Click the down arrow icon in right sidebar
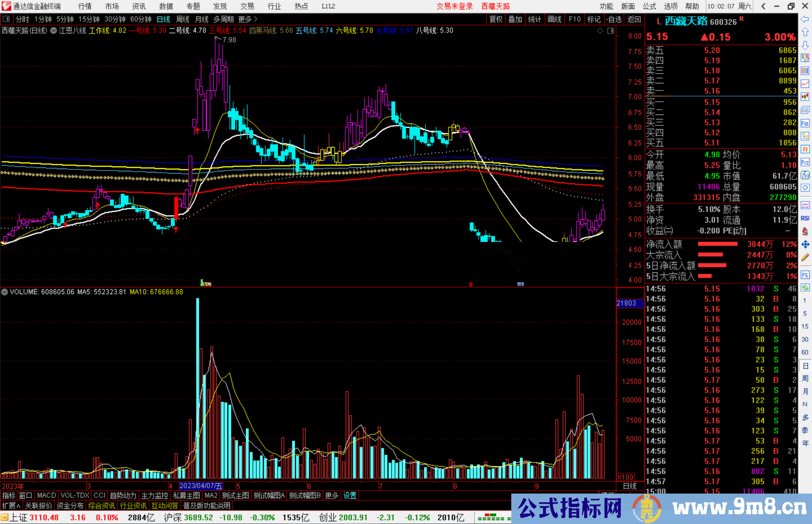Viewport: 812px width, 524px height. [x=805, y=45]
